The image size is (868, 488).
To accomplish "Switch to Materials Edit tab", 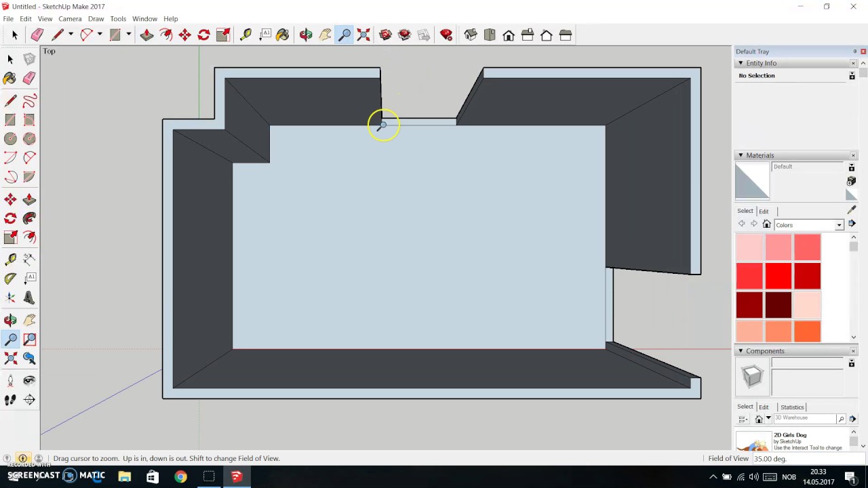I will [x=764, y=211].
